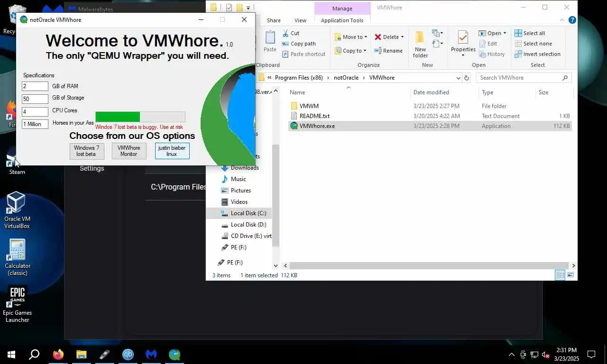
Task: Click Cut in Explorer ribbon
Action: (291, 33)
